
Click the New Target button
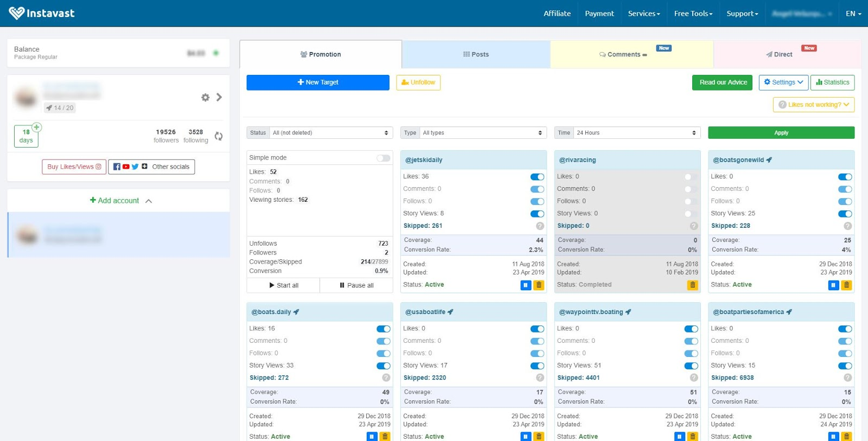point(318,82)
